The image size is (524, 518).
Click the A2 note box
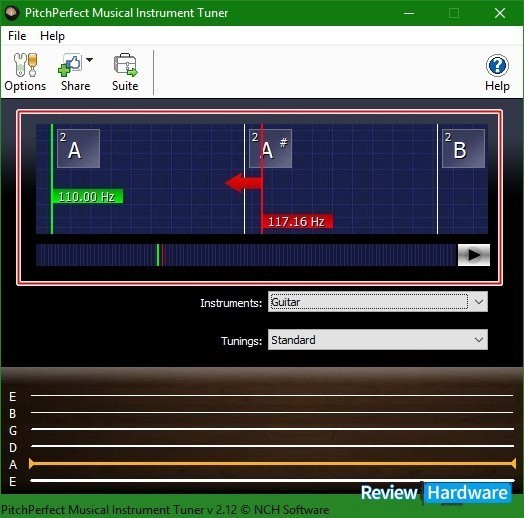click(x=79, y=148)
